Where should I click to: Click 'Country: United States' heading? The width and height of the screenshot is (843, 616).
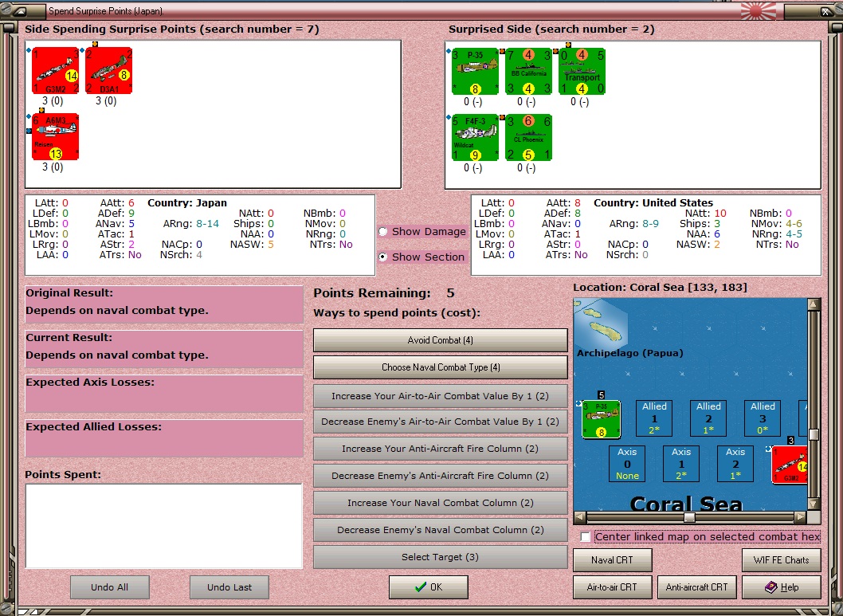click(x=653, y=203)
